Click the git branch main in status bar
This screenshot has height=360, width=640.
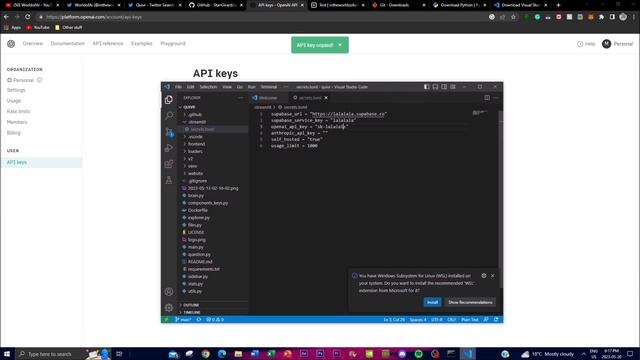pos(183,320)
